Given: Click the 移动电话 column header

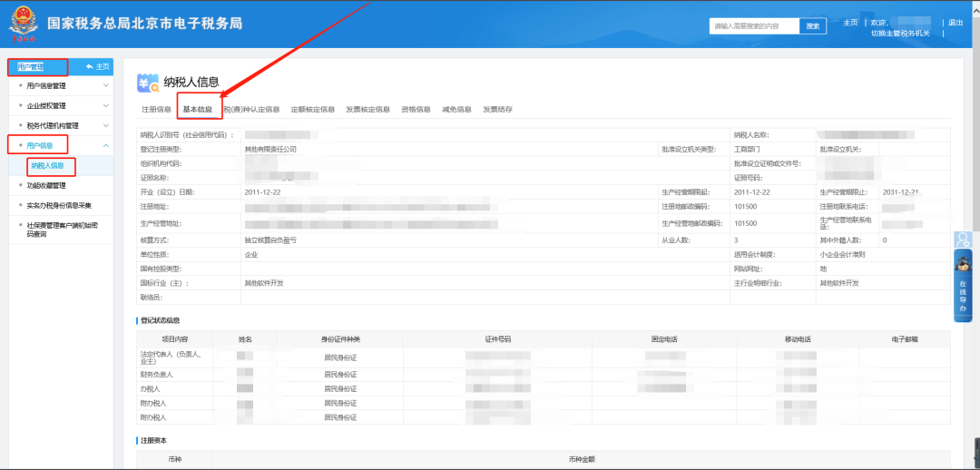Looking at the screenshot, I should tap(798, 338).
